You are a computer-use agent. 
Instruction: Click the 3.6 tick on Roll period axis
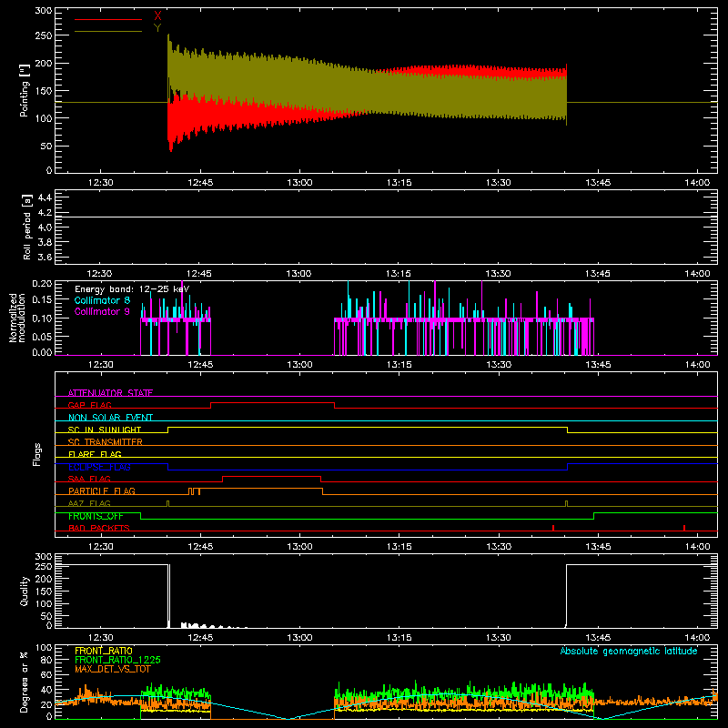point(45,258)
